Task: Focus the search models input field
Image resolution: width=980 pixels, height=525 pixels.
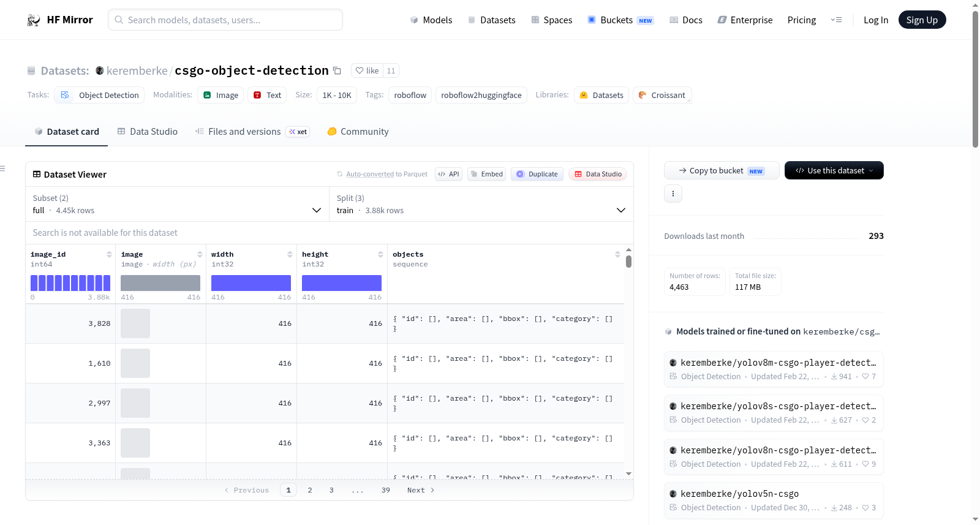Action: (225, 20)
